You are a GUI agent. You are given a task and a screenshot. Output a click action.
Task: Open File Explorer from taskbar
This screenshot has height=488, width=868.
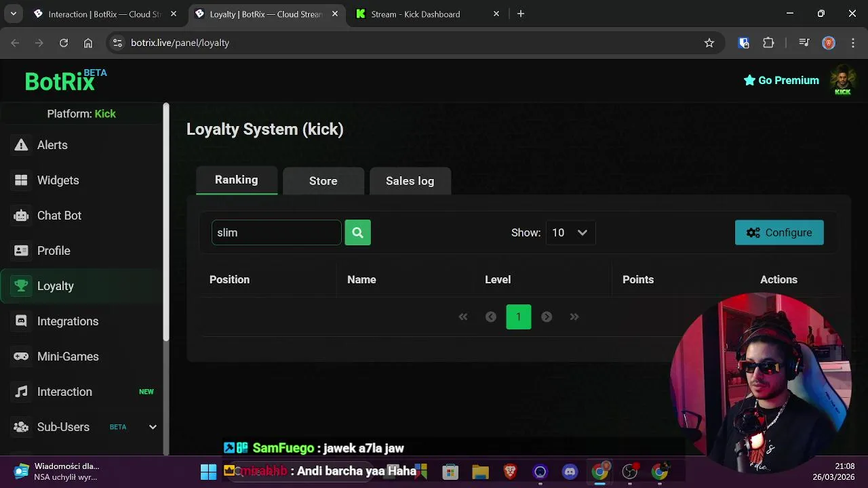(x=480, y=472)
